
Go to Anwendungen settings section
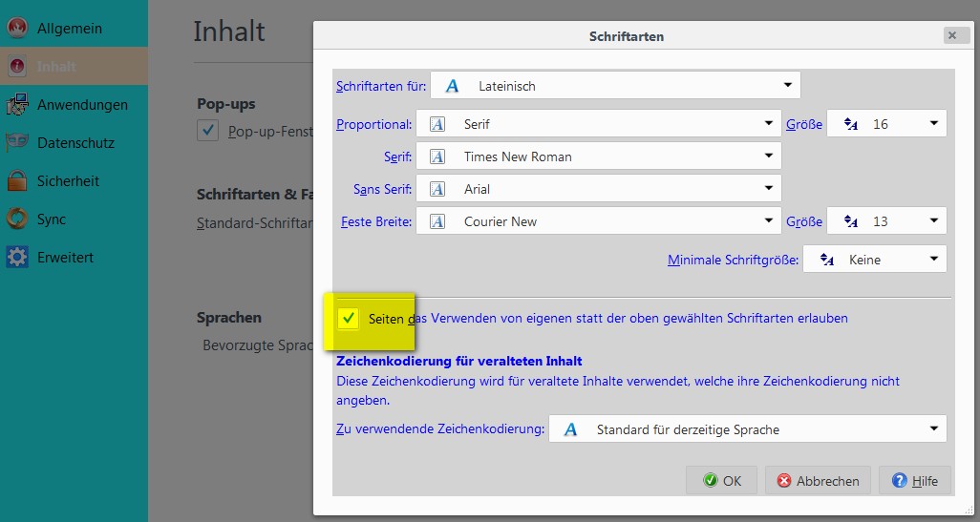(74, 104)
